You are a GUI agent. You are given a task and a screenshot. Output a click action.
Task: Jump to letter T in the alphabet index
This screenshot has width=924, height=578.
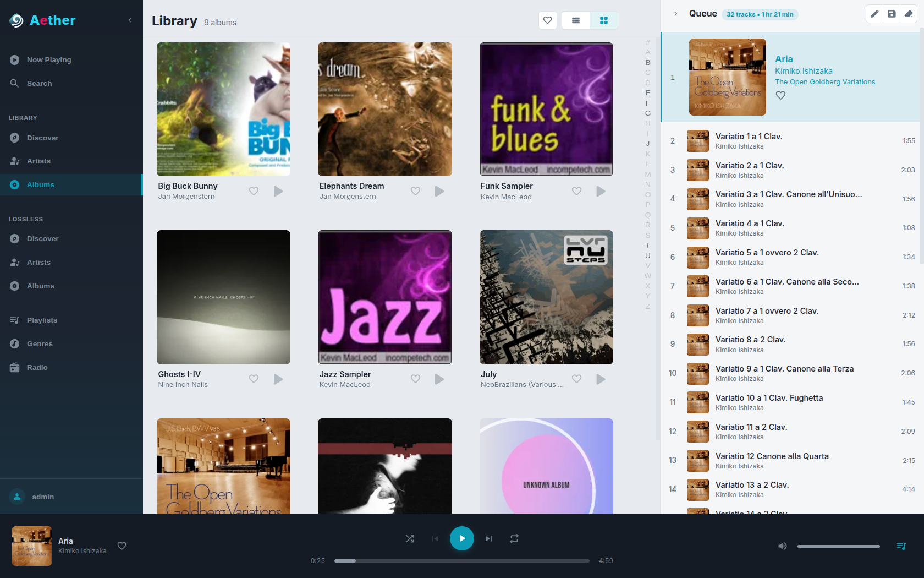tap(648, 245)
